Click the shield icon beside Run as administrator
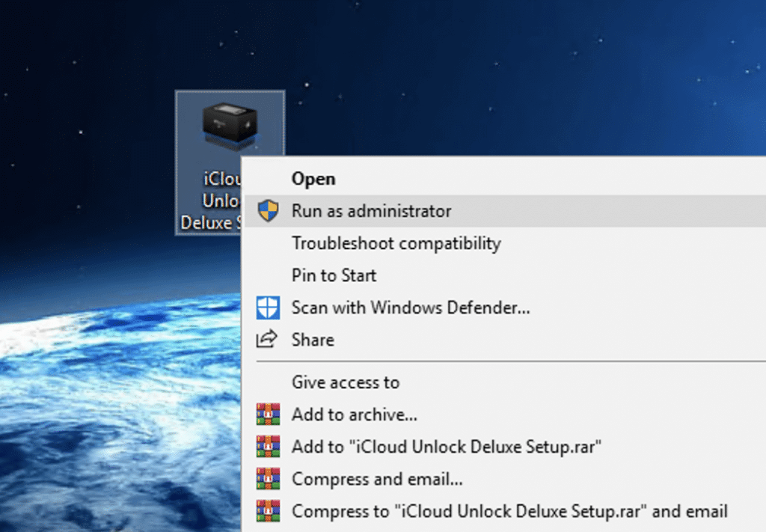The image size is (766, 532). click(268, 211)
